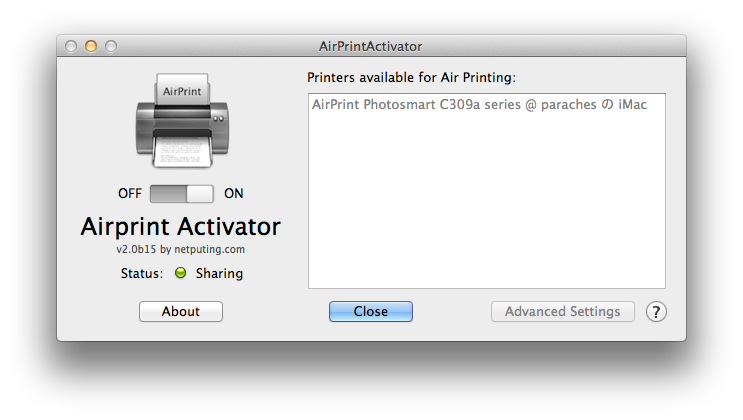Click the zoom button in the title bar

tap(111, 46)
